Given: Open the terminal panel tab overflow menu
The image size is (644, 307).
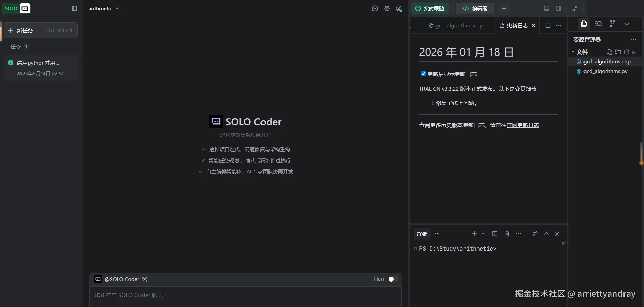Looking at the screenshot, I should click(437, 234).
